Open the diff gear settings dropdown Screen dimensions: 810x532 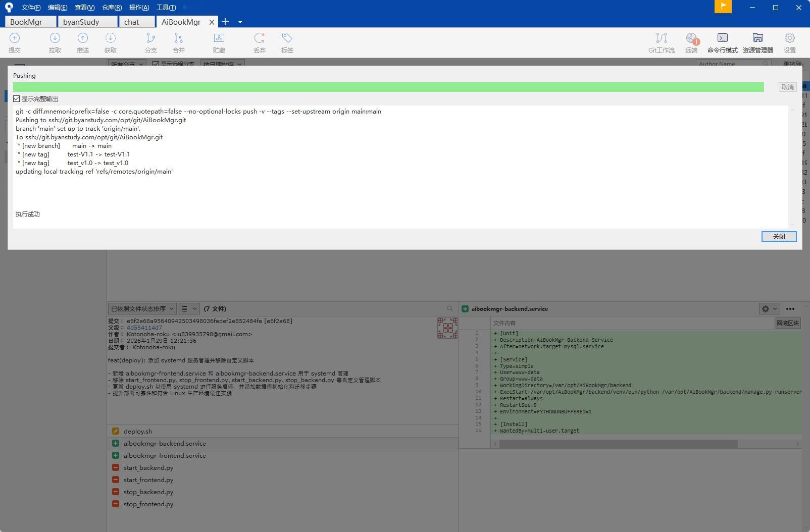pyautogui.click(x=770, y=309)
